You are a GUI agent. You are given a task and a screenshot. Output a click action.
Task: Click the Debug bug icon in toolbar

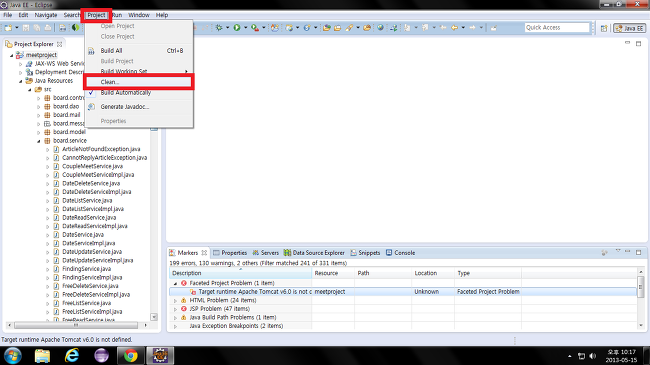(x=219, y=28)
